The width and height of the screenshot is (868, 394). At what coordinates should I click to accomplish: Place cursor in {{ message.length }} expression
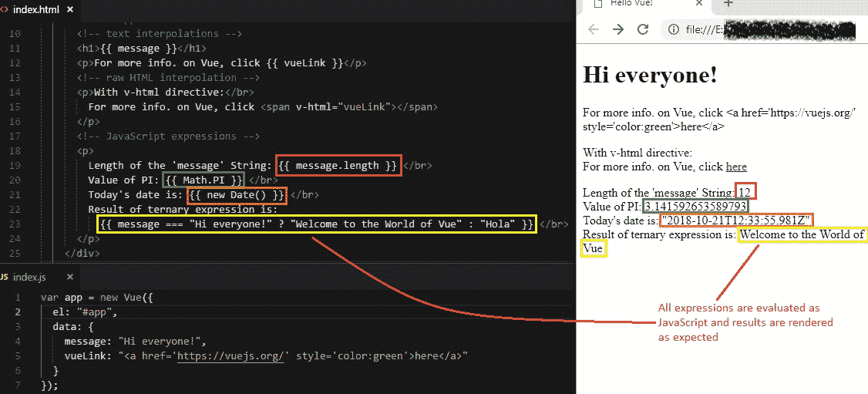coord(338,165)
